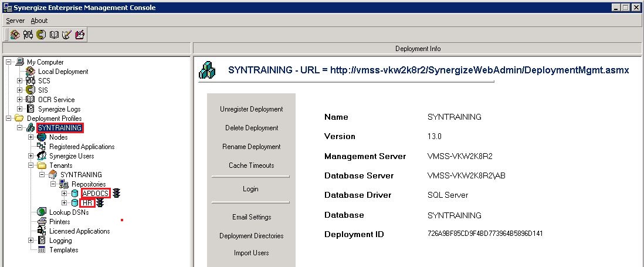Select the APDOCS repository label

[x=96, y=194]
